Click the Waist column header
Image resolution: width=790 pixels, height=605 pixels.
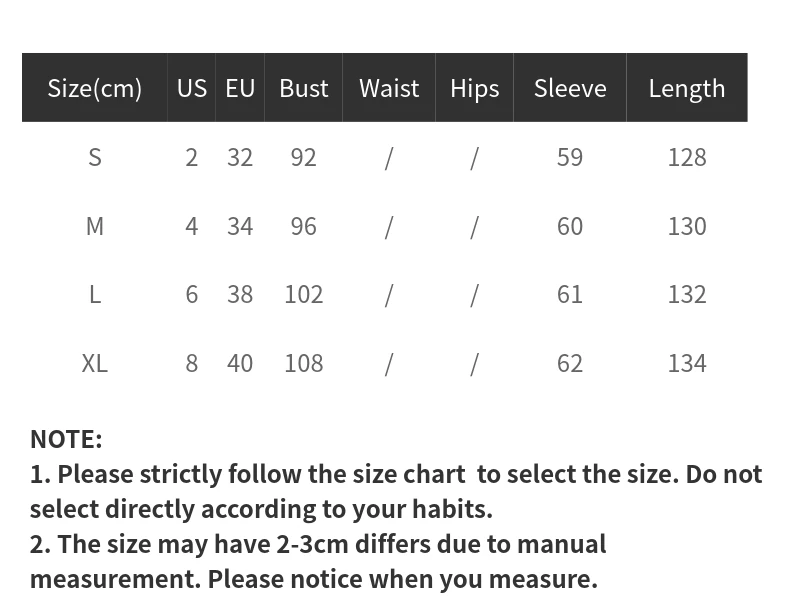coord(389,88)
